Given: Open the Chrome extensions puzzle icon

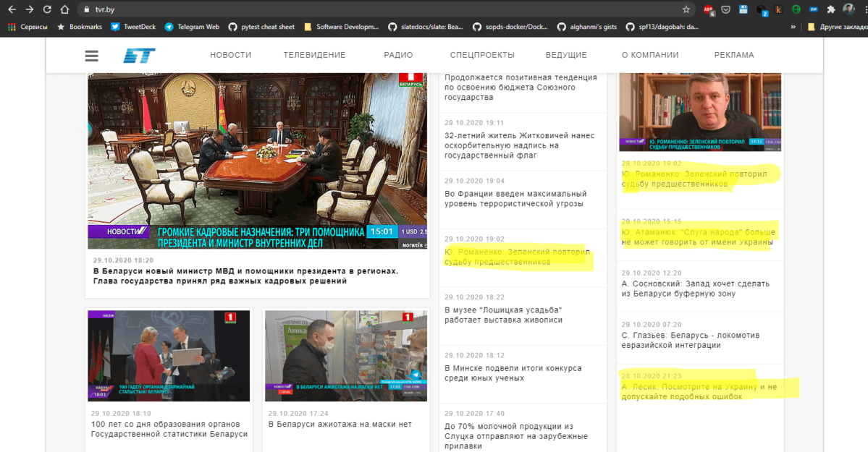Looking at the screenshot, I should 831,9.
